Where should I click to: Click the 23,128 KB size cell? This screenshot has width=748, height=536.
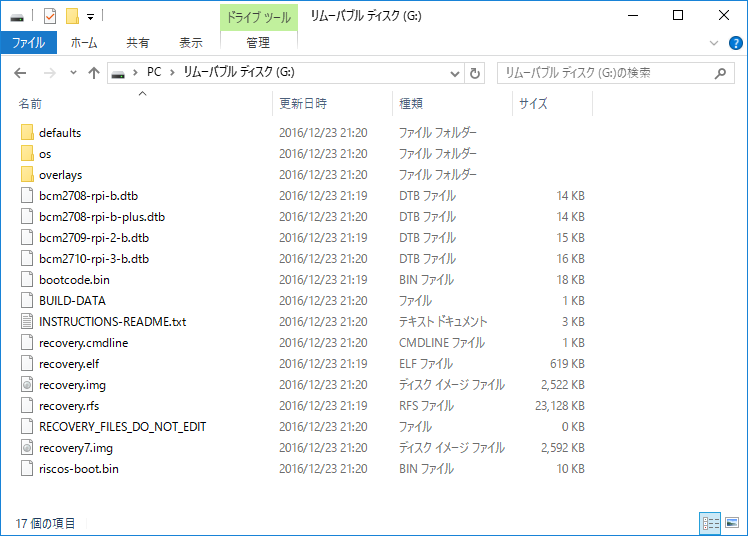point(560,405)
